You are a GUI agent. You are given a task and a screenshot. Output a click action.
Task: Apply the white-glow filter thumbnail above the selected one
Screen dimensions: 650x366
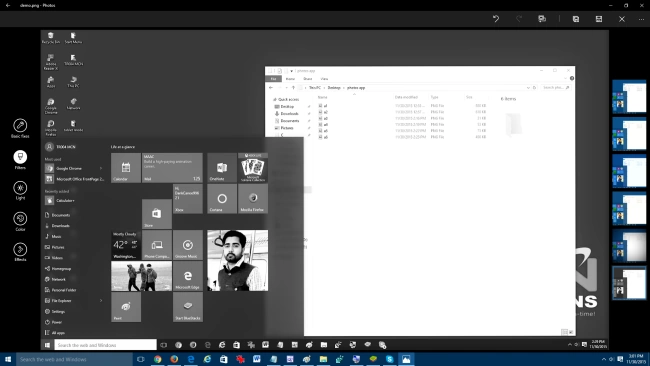pos(629,246)
